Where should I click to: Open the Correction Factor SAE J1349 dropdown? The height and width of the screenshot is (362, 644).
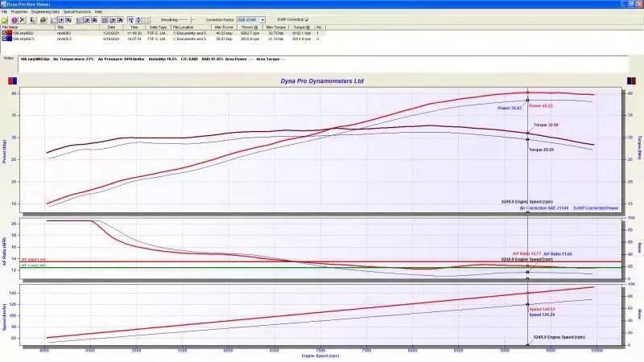click(262, 19)
